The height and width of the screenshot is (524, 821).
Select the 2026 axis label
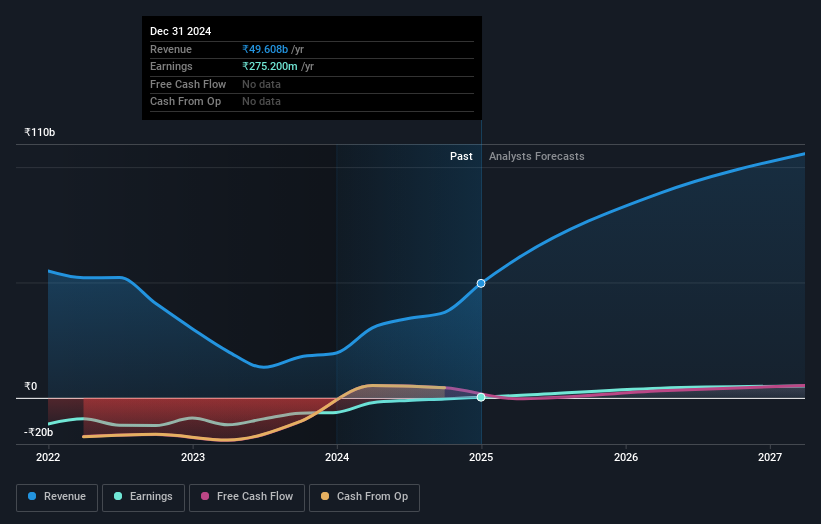pos(626,457)
